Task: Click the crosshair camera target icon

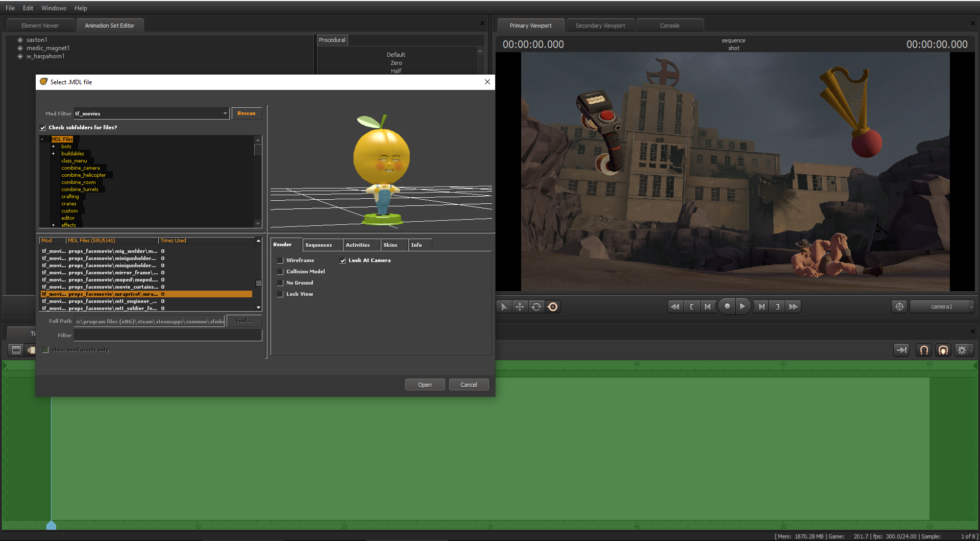Action: point(899,307)
